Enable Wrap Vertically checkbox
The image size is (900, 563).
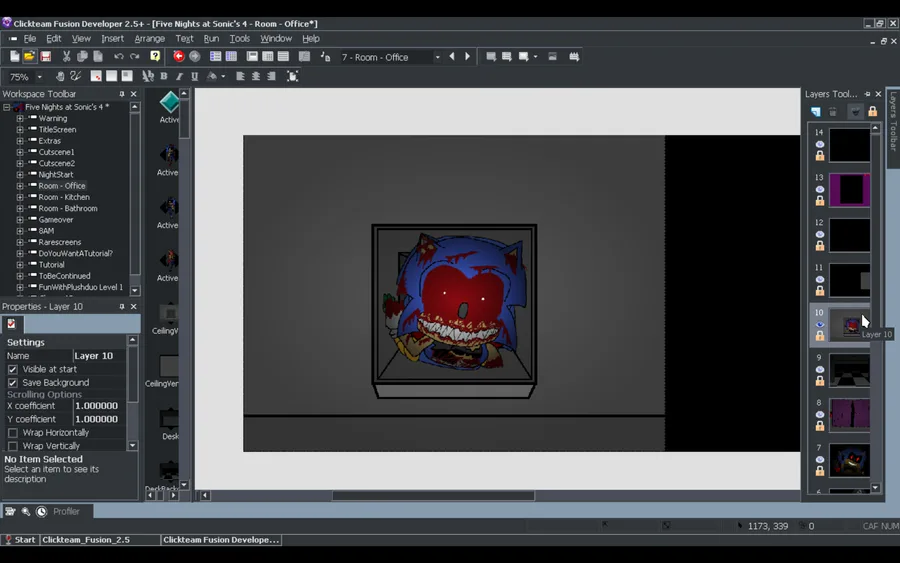pos(13,446)
